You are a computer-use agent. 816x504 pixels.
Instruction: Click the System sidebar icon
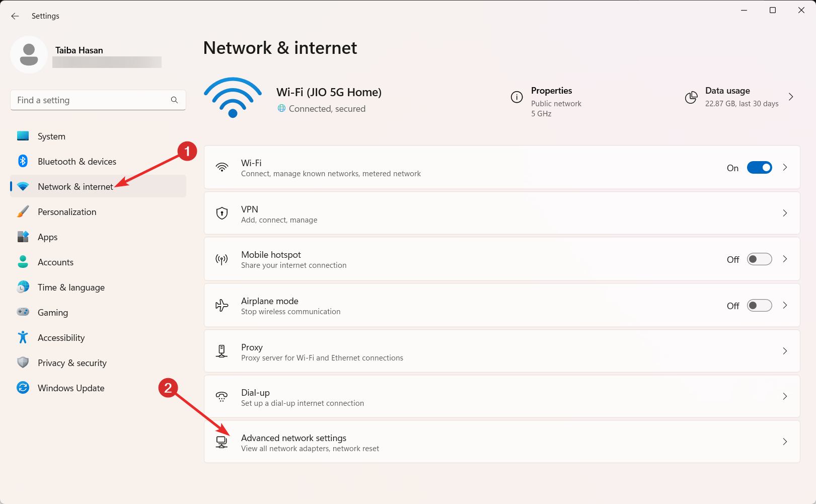pos(23,136)
